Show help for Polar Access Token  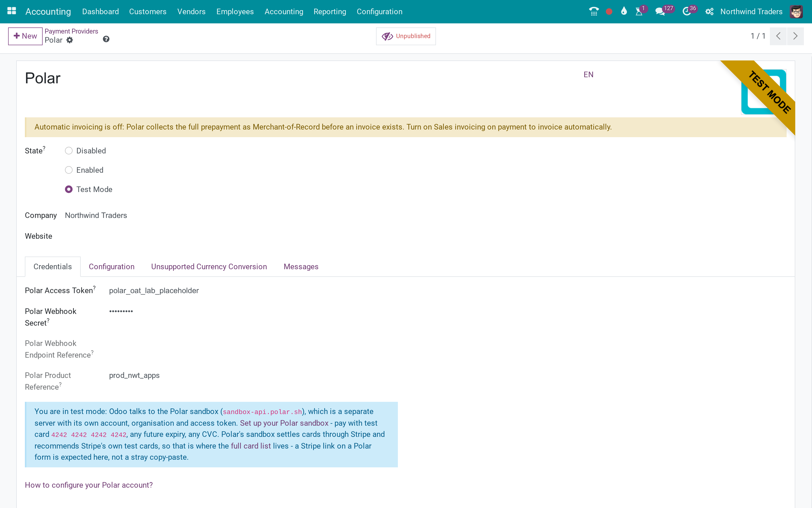pyautogui.click(x=94, y=288)
